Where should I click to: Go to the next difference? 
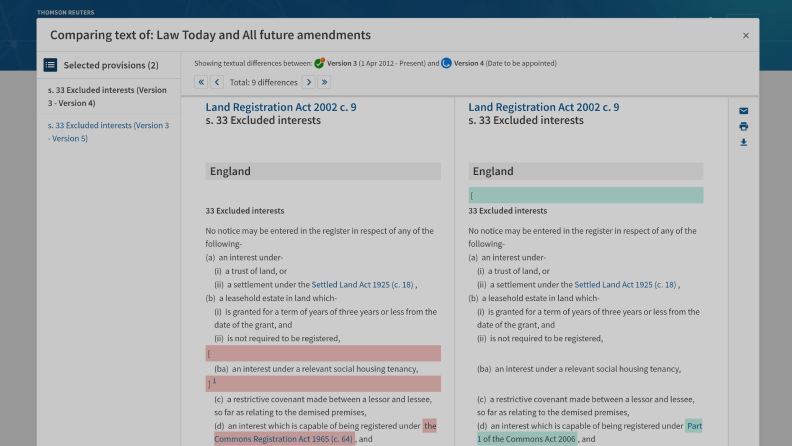click(x=309, y=82)
